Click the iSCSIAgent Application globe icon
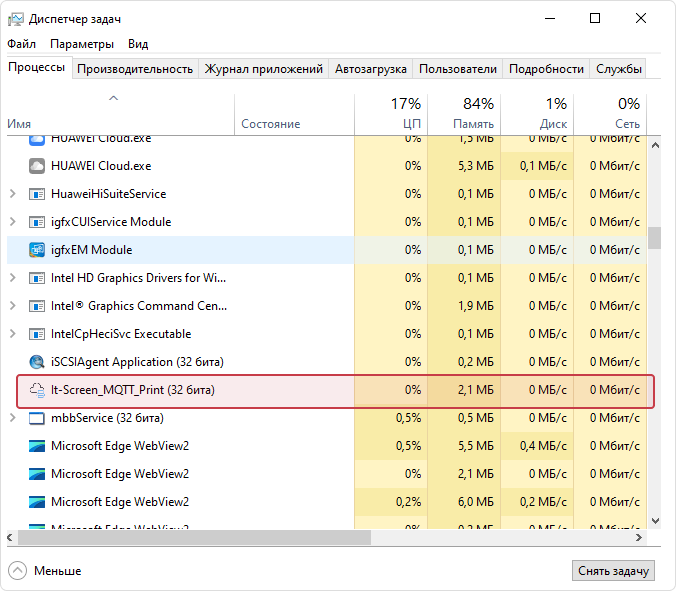The image size is (676, 591). (37, 362)
